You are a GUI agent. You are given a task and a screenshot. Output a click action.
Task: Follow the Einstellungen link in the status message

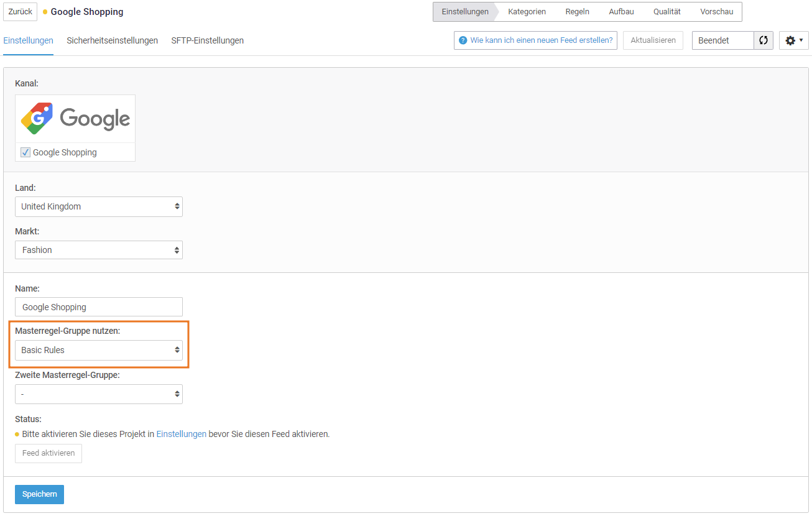181,434
